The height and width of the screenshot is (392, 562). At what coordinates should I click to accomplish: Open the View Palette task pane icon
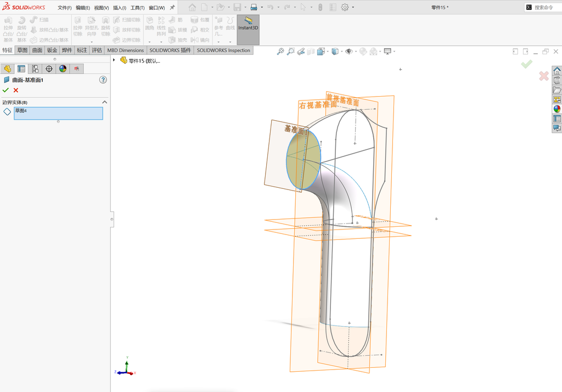(557, 99)
